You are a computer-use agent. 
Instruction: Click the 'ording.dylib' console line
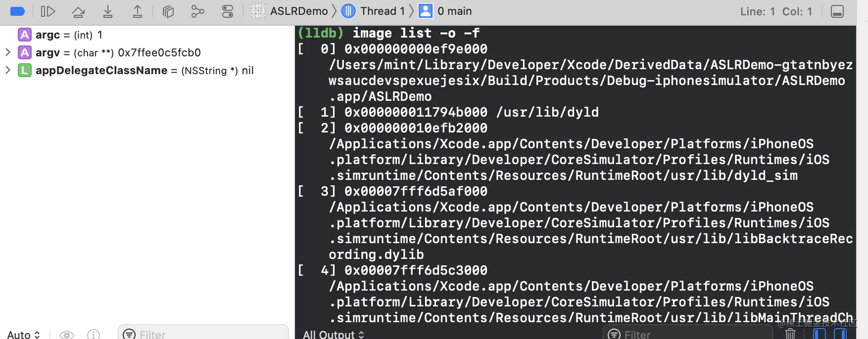[376, 254]
